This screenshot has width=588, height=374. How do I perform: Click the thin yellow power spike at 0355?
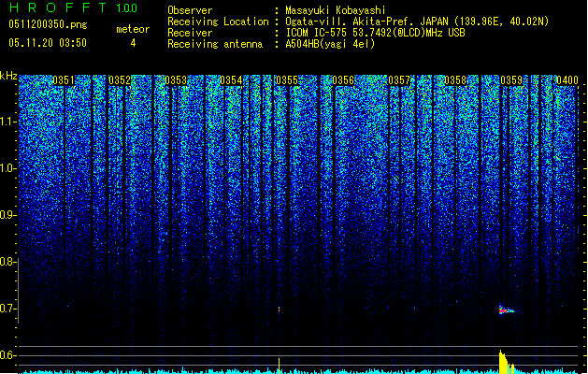pyautogui.click(x=279, y=366)
